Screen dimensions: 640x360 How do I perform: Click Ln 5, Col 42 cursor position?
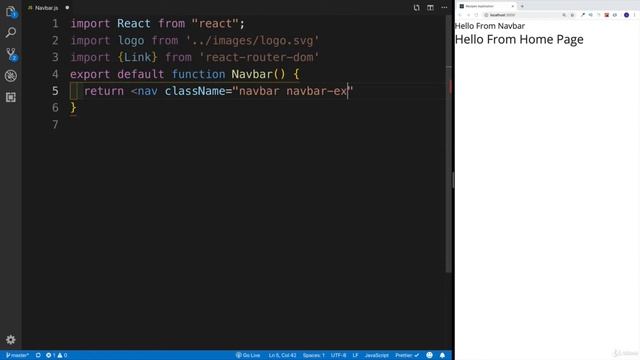(x=282, y=355)
